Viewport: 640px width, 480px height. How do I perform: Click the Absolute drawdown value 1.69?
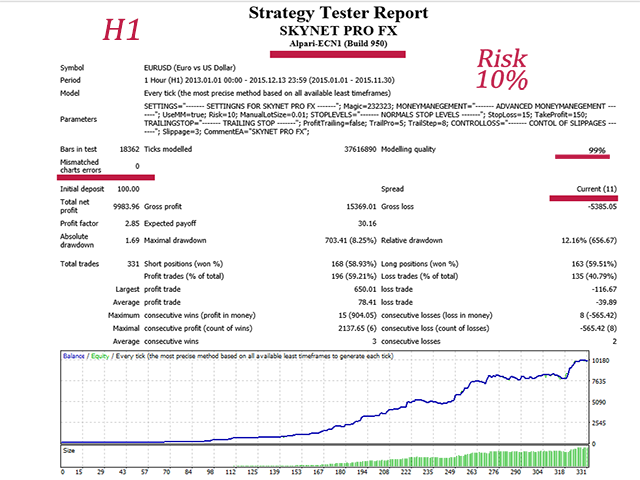[132, 240]
